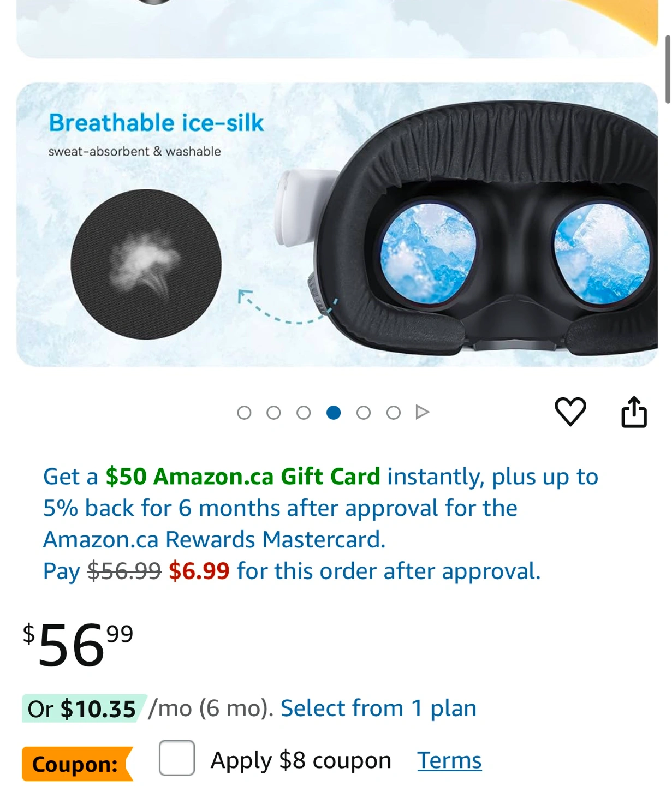Click Select from 1 plan link
Screen dimensions: 672x786
point(378,708)
